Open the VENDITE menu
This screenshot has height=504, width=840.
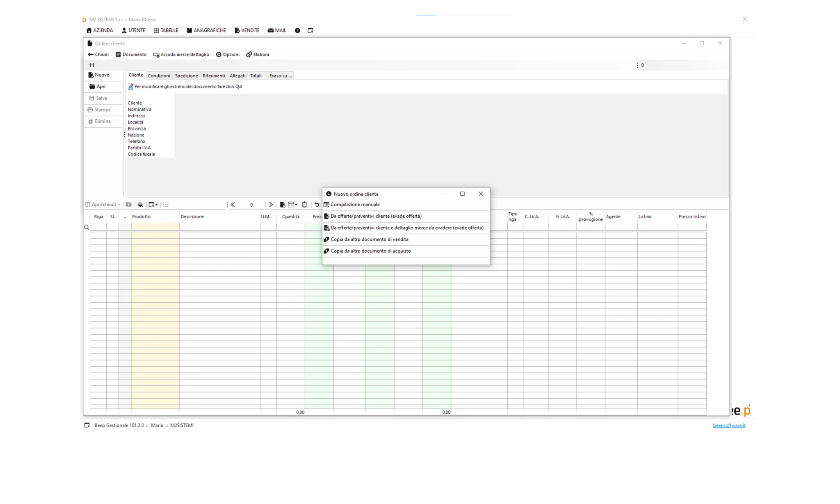(247, 30)
